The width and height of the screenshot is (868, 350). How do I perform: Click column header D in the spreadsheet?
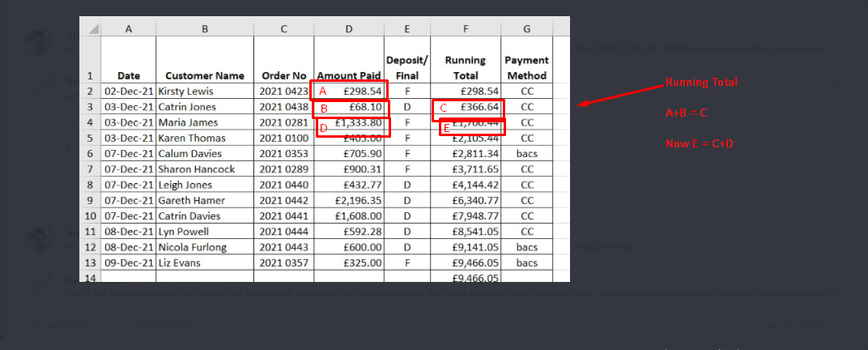coord(349,29)
